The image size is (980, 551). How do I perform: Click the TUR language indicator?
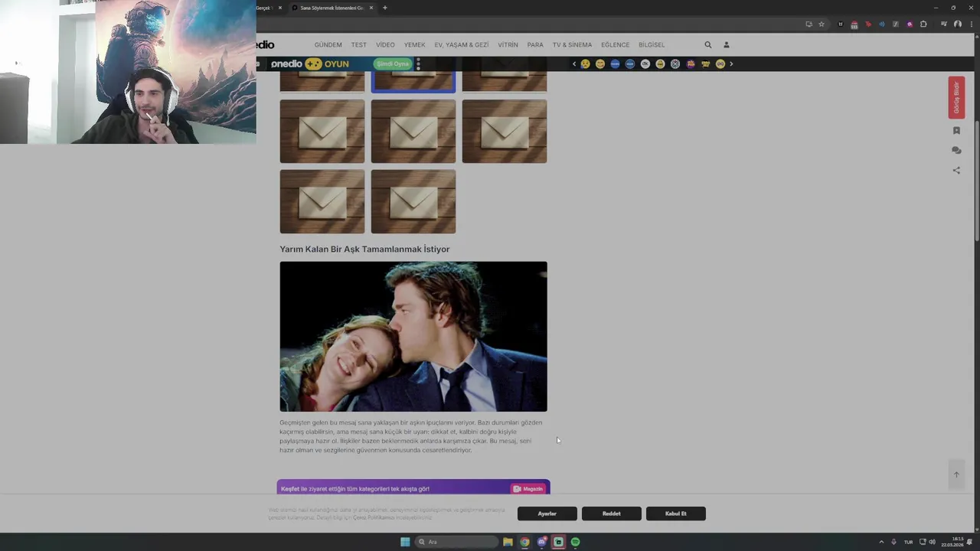908,542
